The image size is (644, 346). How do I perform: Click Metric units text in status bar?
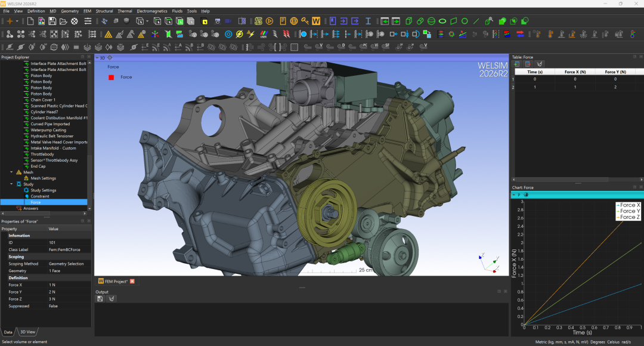coord(562,342)
